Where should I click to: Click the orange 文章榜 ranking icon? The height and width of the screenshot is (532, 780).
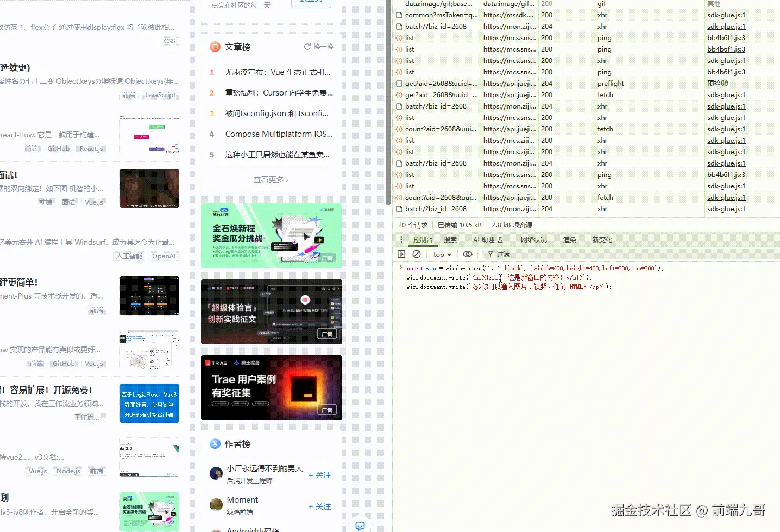pyautogui.click(x=215, y=47)
